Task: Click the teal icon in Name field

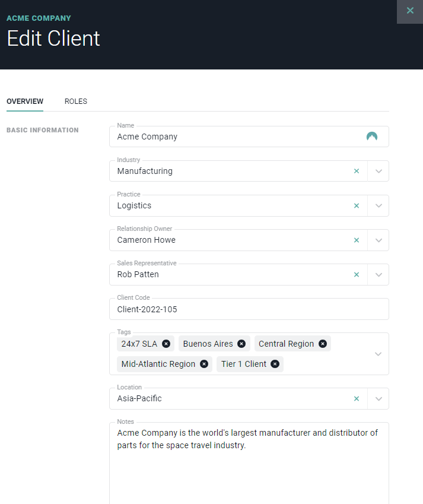Action: click(x=372, y=137)
